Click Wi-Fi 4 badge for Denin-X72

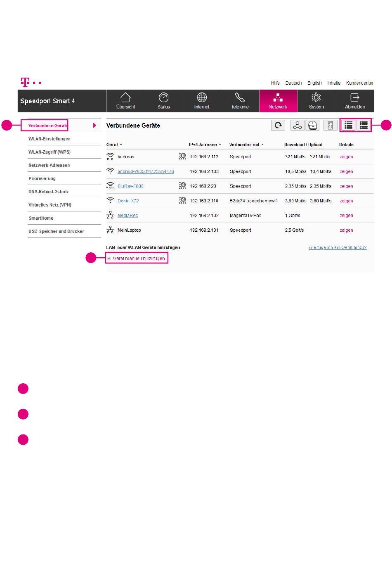point(182,200)
